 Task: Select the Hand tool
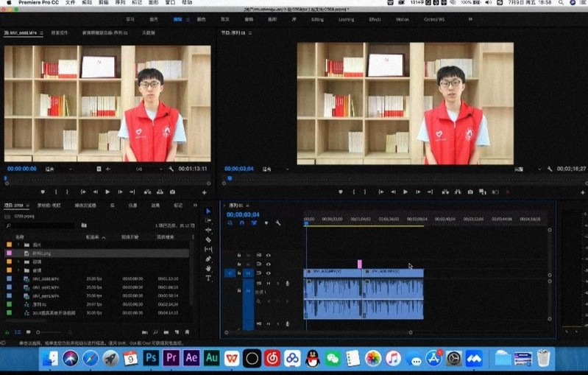point(208,268)
